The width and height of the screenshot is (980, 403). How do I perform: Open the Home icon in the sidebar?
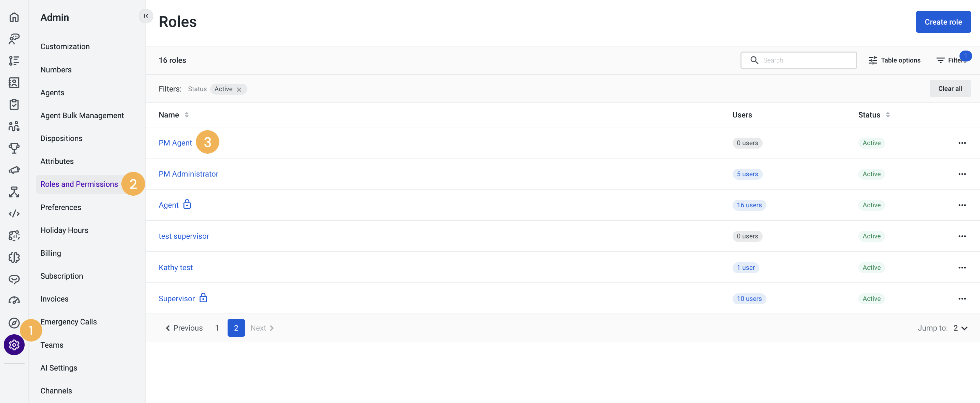[x=14, y=17]
